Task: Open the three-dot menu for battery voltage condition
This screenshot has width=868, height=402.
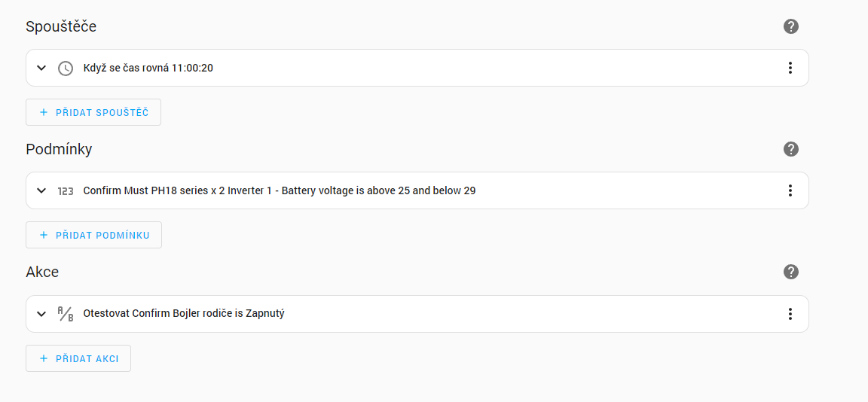Action: (790, 191)
